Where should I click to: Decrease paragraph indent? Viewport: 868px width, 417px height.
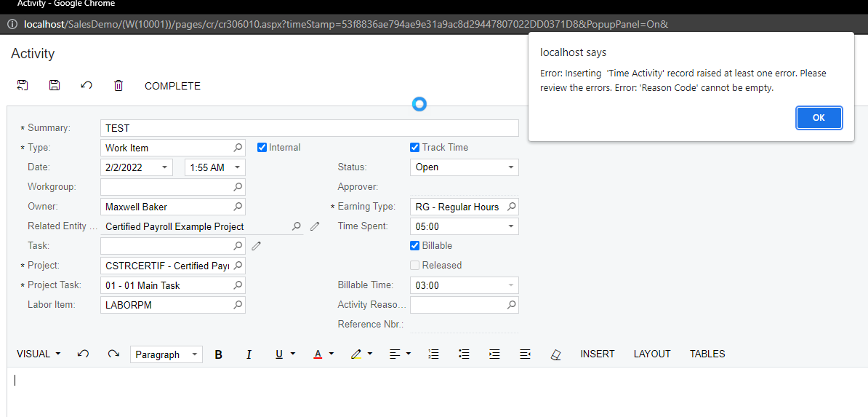click(526, 354)
